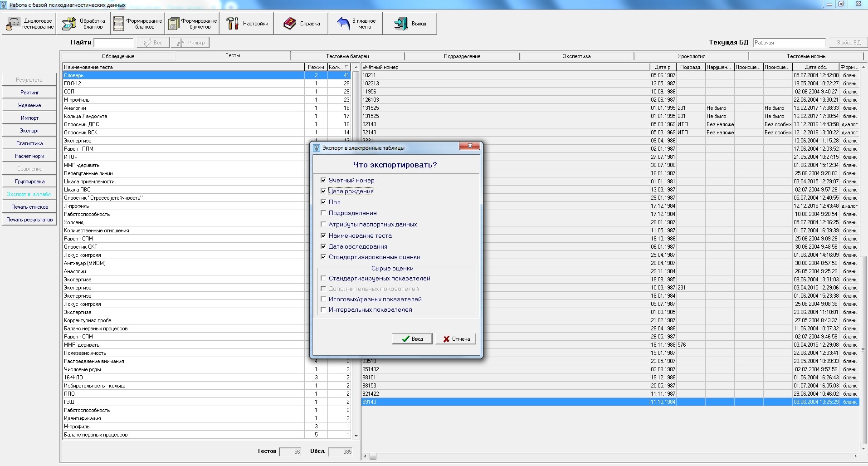Open Настройки tools icon
The image size is (868, 466).
coord(233,24)
